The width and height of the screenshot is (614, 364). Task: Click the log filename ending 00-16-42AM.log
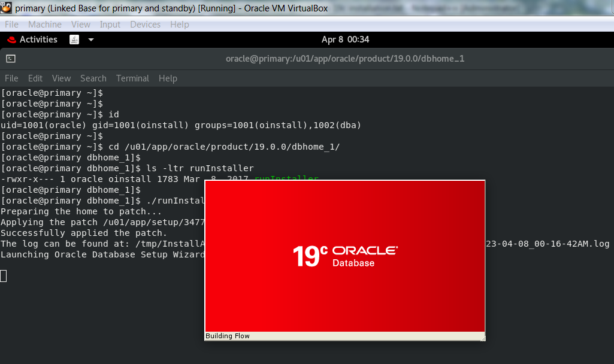[x=548, y=244]
